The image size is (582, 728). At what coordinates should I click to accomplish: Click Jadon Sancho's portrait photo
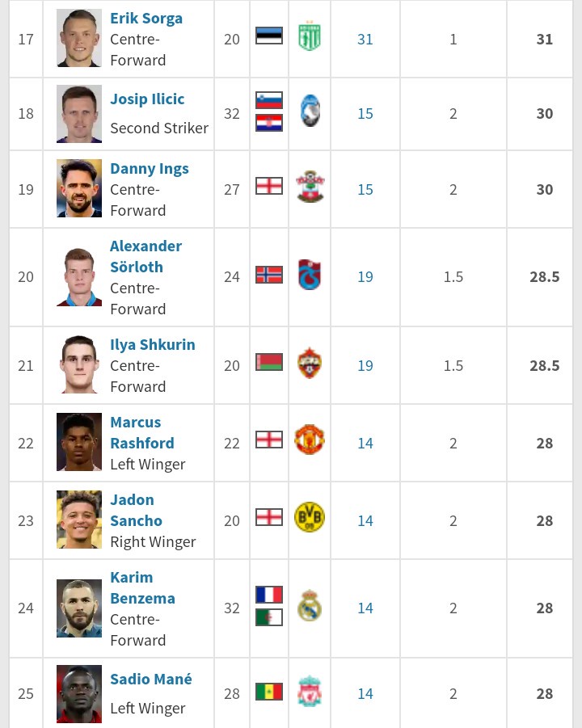coord(79,520)
